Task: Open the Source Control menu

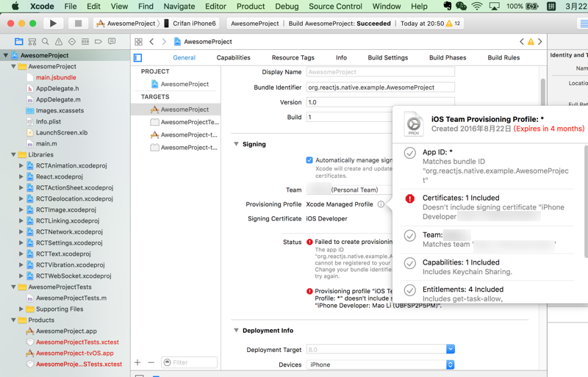Action: 335,6
